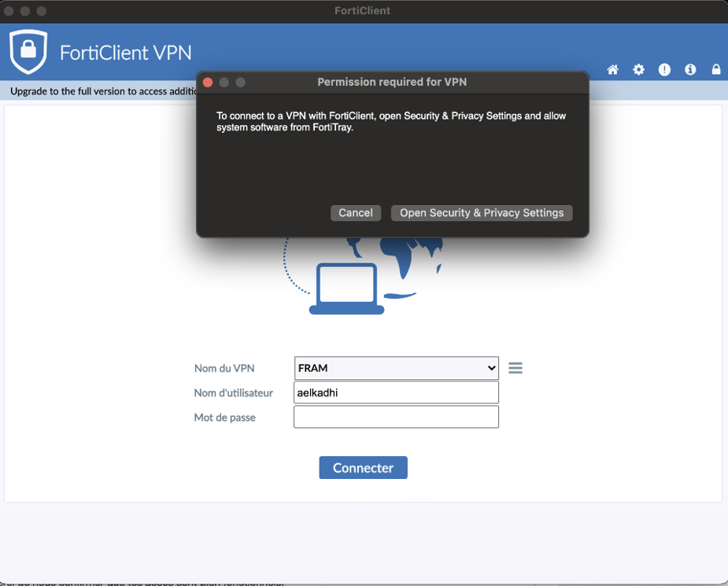The width and height of the screenshot is (728, 586).
Task: Click the dialog's FortiTray permission message
Action: click(391, 122)
